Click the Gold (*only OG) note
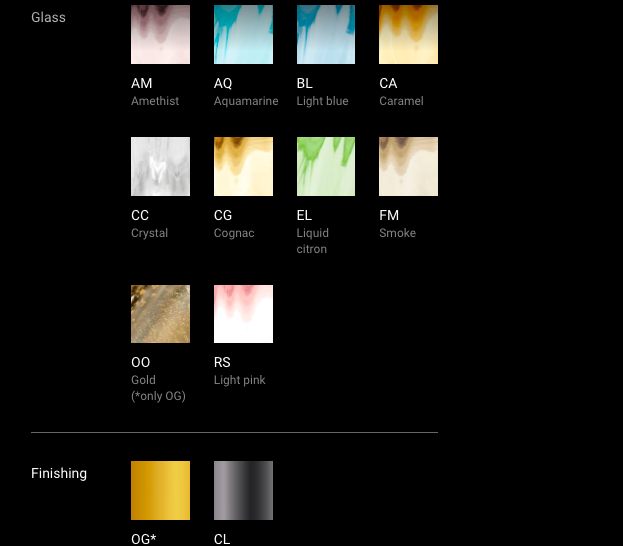Screen dimensions: 623x546 (x=158, y=388)
